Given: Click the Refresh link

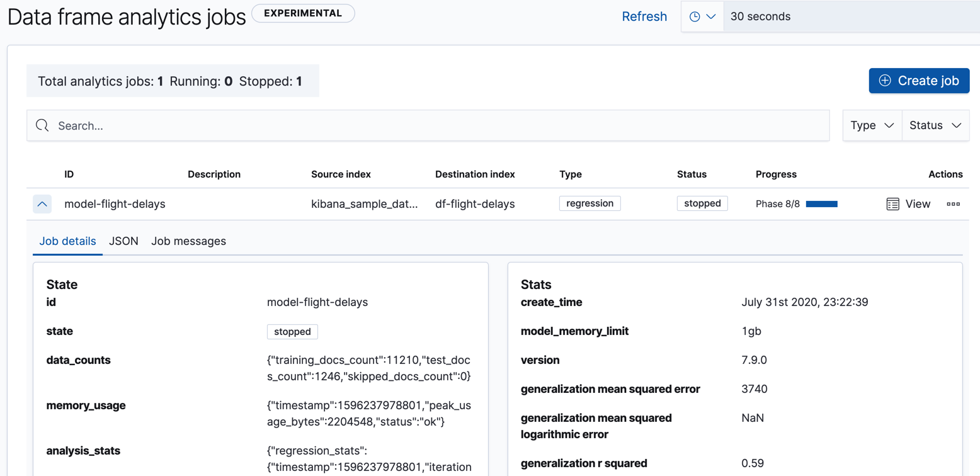Looking at the screenshot, I should point(644,16).
